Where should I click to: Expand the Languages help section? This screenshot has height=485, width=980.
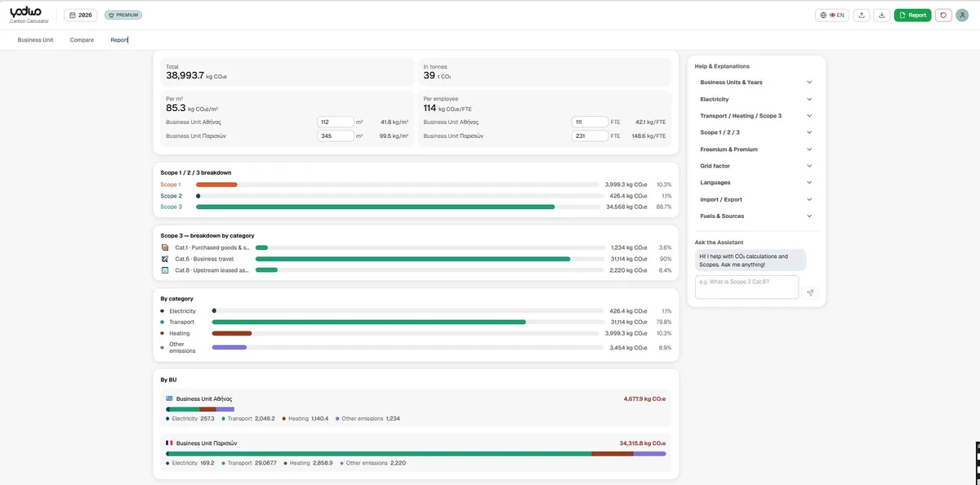[x=756, y=183]
